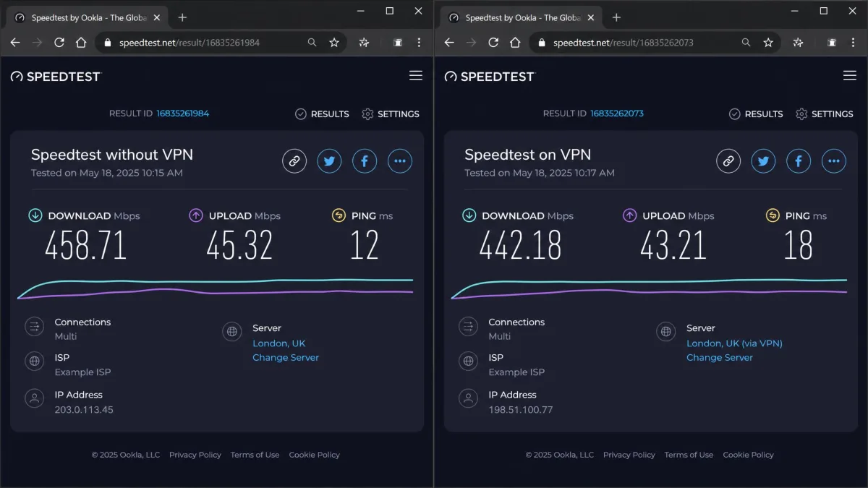Open a new tab in left browser window
The height and width of the screenshot is (488, 868).
pos(182,17)
